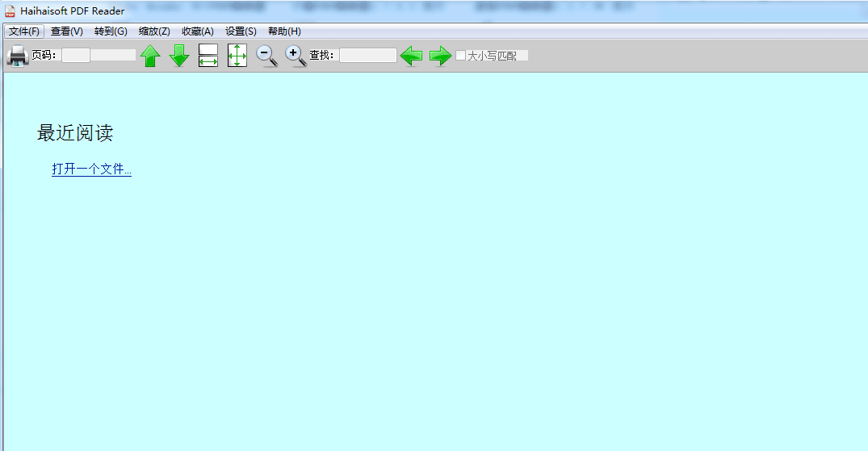
Task: Find previous match with green left arrow
Action: (412, 56)
